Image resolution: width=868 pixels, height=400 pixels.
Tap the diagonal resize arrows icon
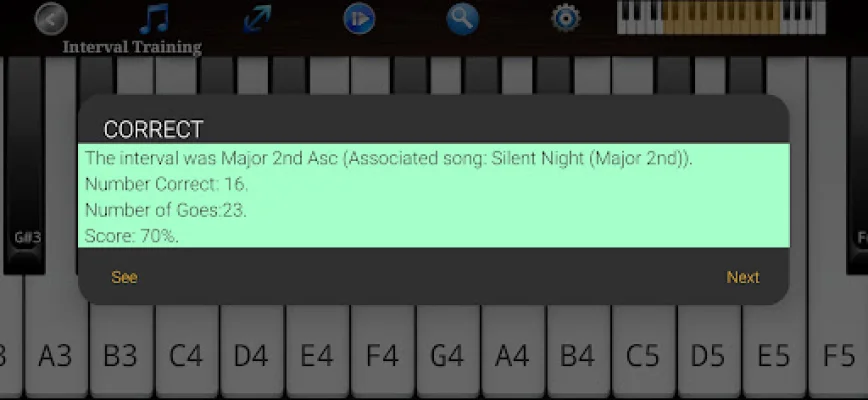click(256, 18)
